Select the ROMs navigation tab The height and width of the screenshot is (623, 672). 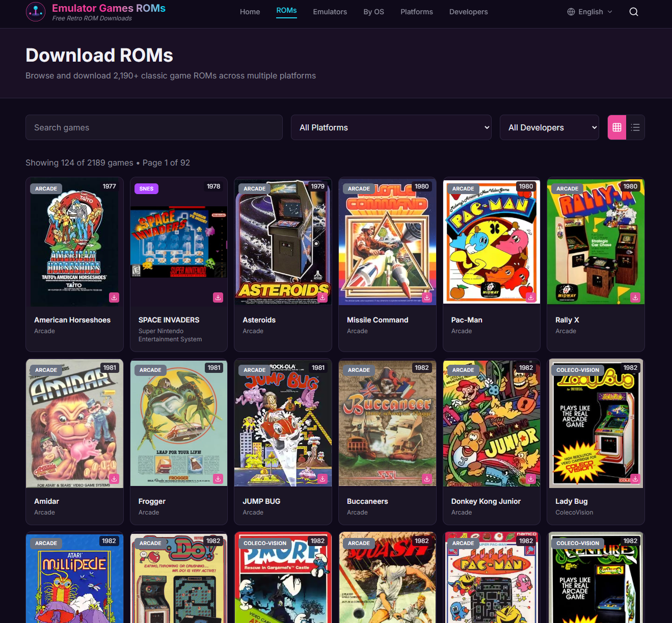(286, 11)
